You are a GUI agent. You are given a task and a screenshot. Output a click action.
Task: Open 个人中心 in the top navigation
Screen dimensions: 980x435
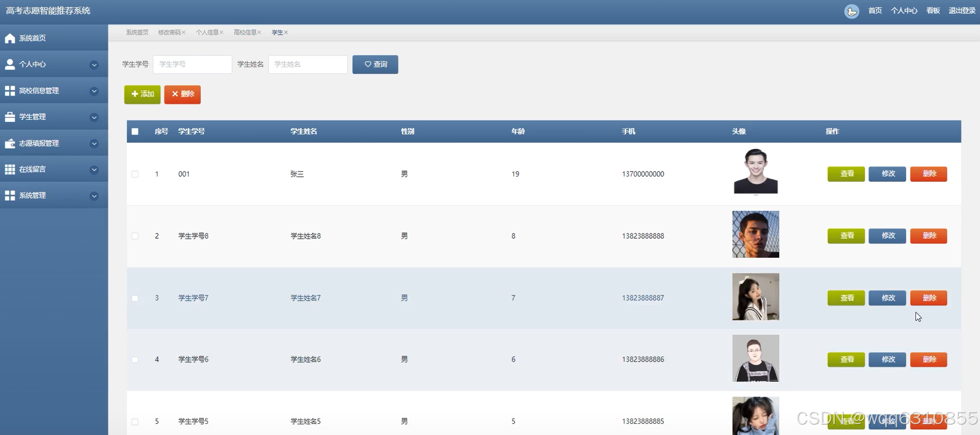904,11
